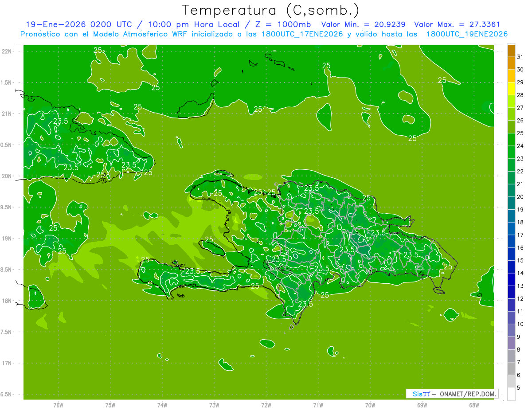Click the orange colorbar segment between 30 and 31
The image size is (532, 411).
click(511, 63)
